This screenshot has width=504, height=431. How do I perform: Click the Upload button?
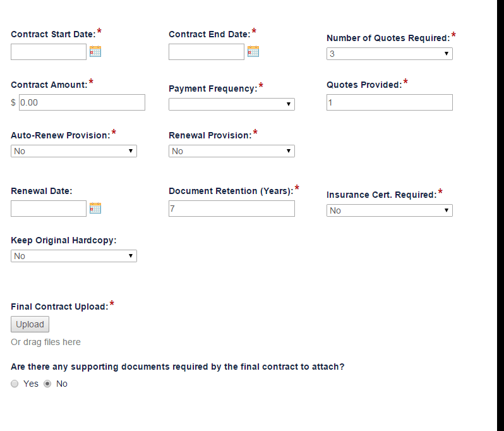[30, 324]
